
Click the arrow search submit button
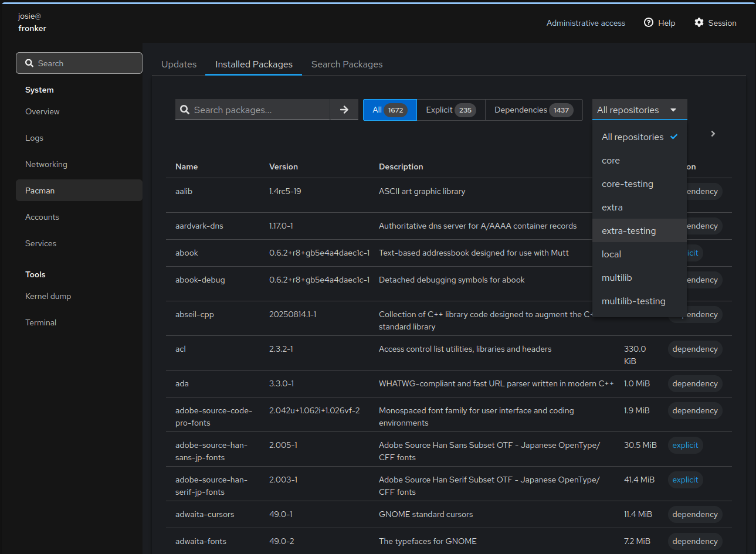coord(344,110)
